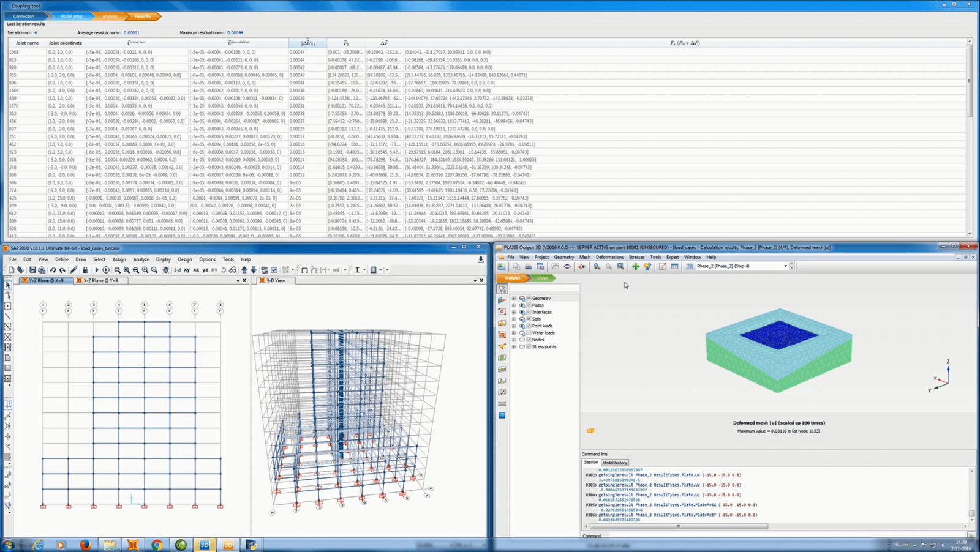980x552 pixels.
Task: Click the green Close button in PLAXIS
Action: click(x=543, y=278)
